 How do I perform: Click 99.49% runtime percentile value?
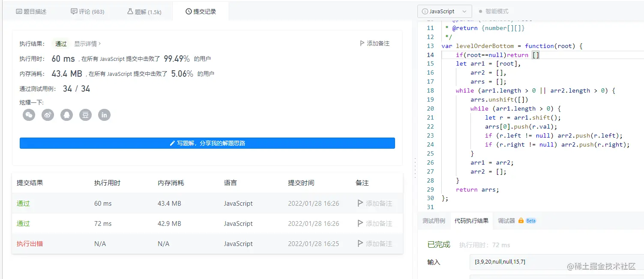point(177,59)
